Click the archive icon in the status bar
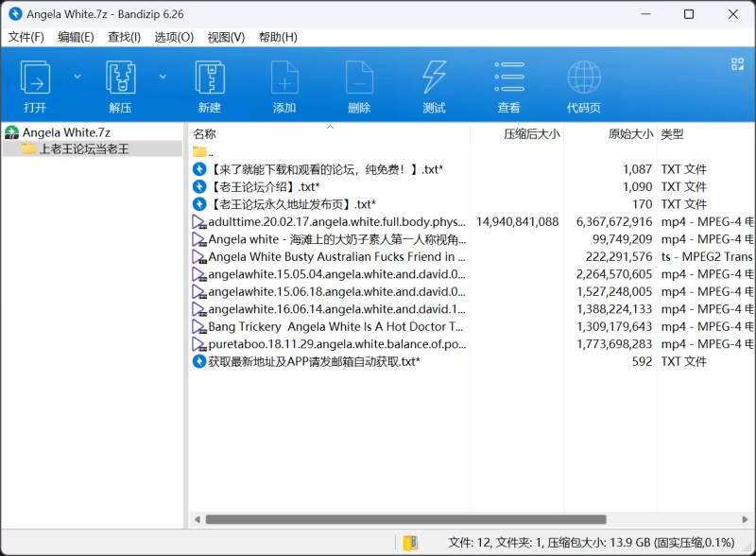Image resolution: width=756 pixels, height=556 pixels. click(x=410, y=543)
